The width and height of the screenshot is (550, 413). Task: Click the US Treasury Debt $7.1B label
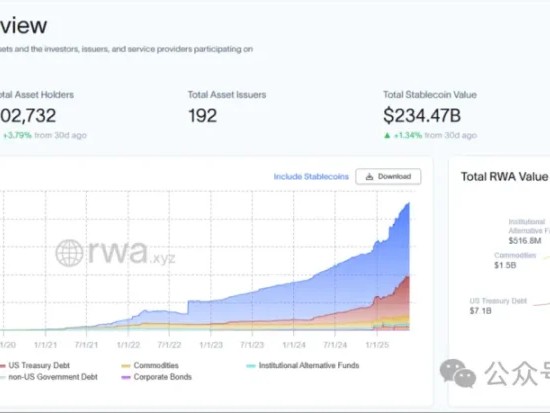tap(498, 306)
